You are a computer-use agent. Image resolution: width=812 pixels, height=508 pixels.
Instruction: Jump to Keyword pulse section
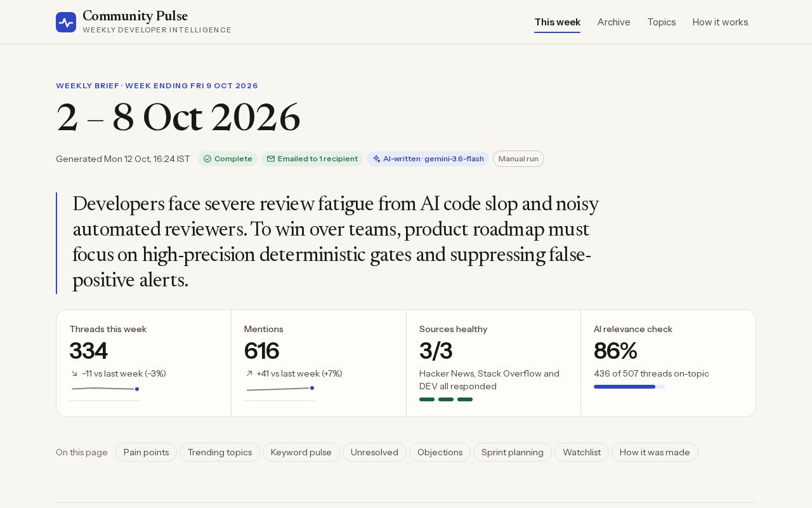[x=301, y=452]
